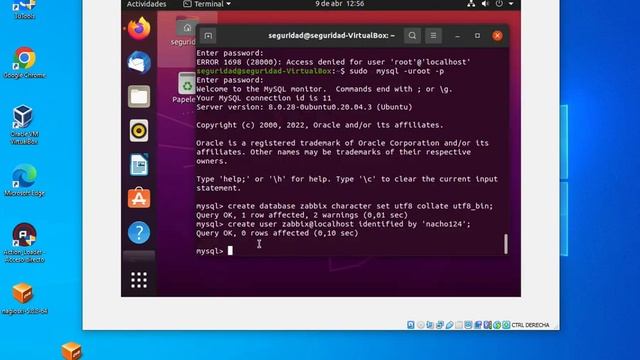The height and width of the screenshot is (360, 640).
Task: Maximize the terminal window
Action: [x=477, y=36]
